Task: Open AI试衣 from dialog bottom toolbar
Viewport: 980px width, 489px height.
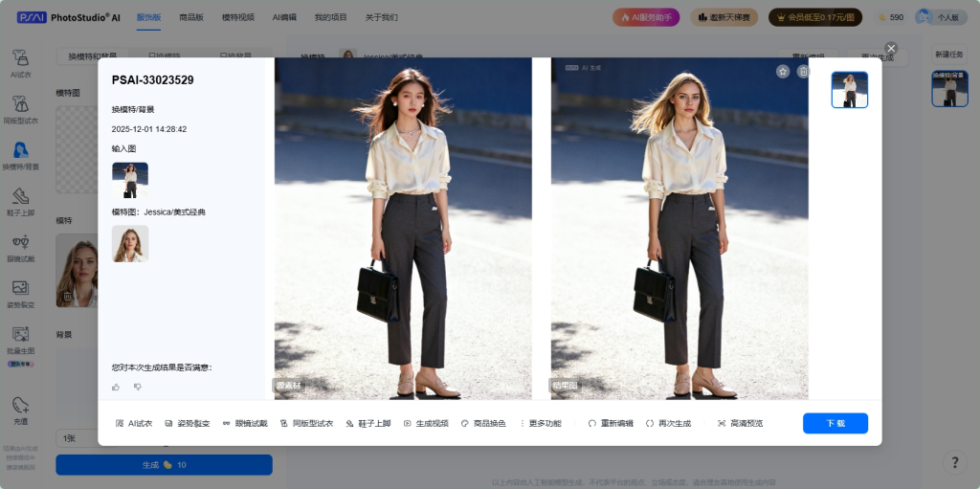Action: 134,423
